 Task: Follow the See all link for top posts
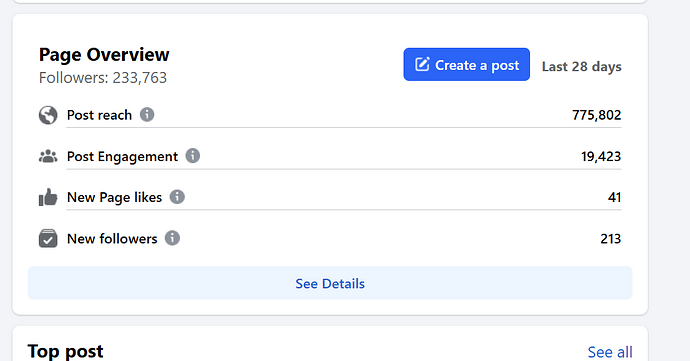pos(610,352)
